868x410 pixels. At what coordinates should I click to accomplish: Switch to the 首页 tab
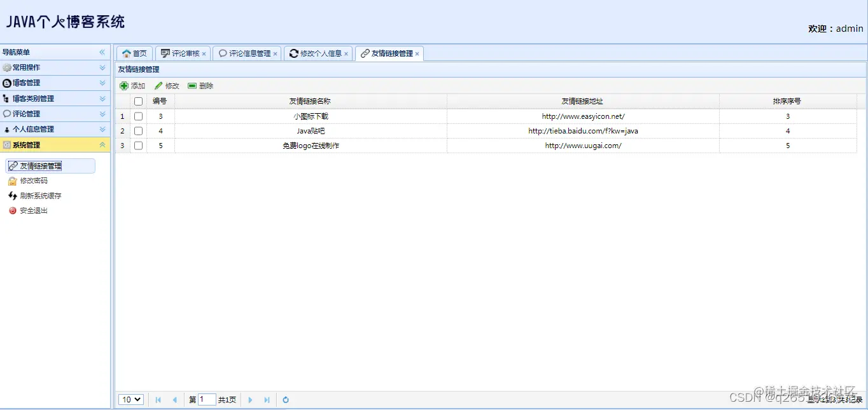pos(134,53)
